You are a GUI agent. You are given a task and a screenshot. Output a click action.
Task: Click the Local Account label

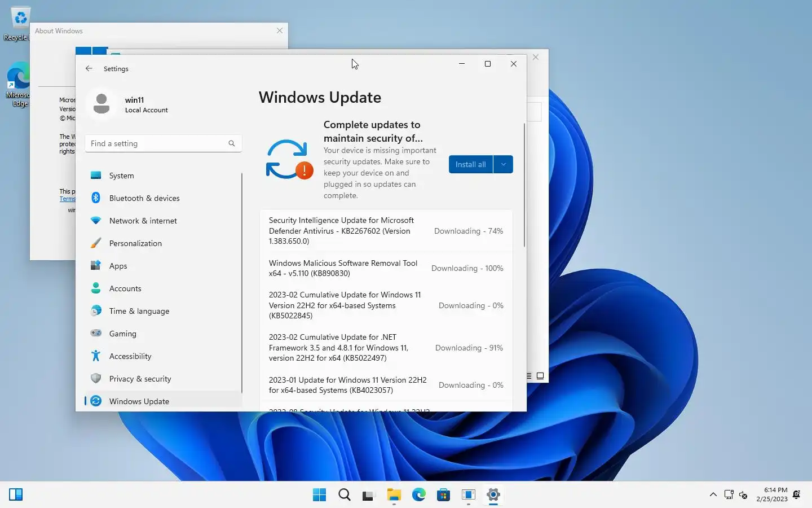[x=147, y=110]
